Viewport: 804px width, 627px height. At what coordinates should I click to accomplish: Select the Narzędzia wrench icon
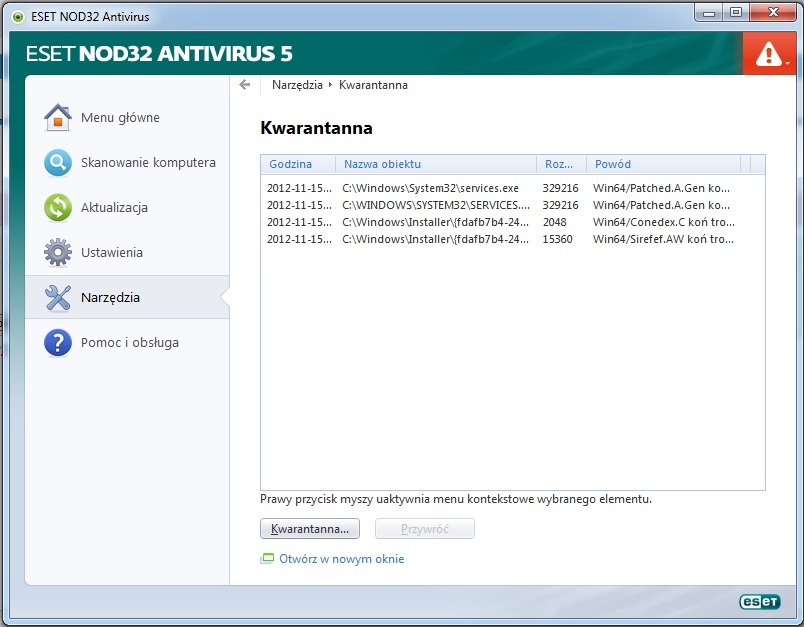[58, 298]
